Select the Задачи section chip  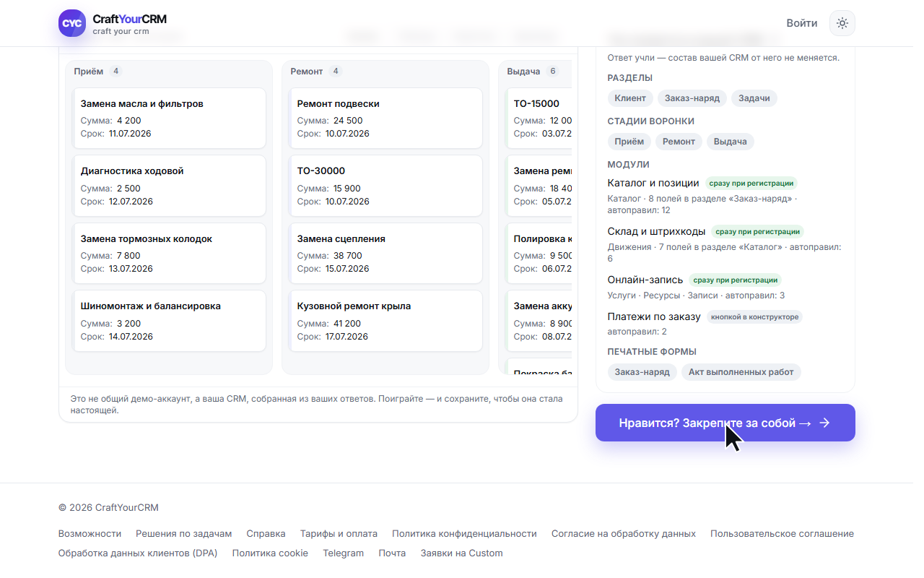click(x=754, y=98)
